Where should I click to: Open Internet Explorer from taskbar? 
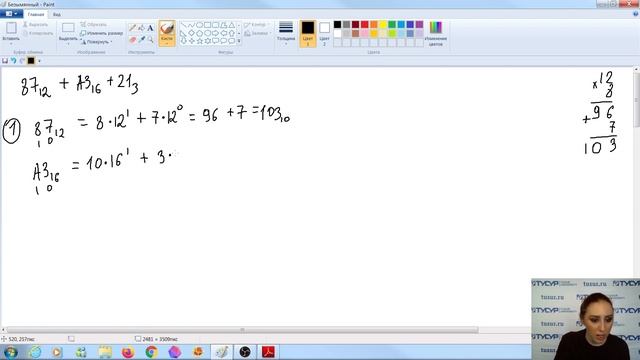(35, 351)
